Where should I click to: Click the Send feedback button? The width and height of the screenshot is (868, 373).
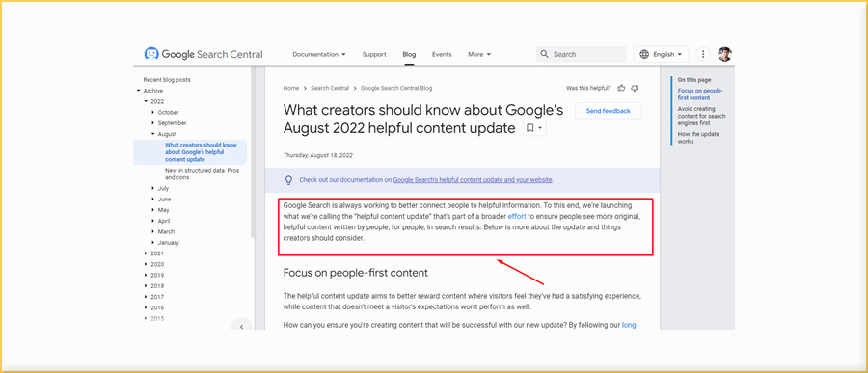[609, 111]
